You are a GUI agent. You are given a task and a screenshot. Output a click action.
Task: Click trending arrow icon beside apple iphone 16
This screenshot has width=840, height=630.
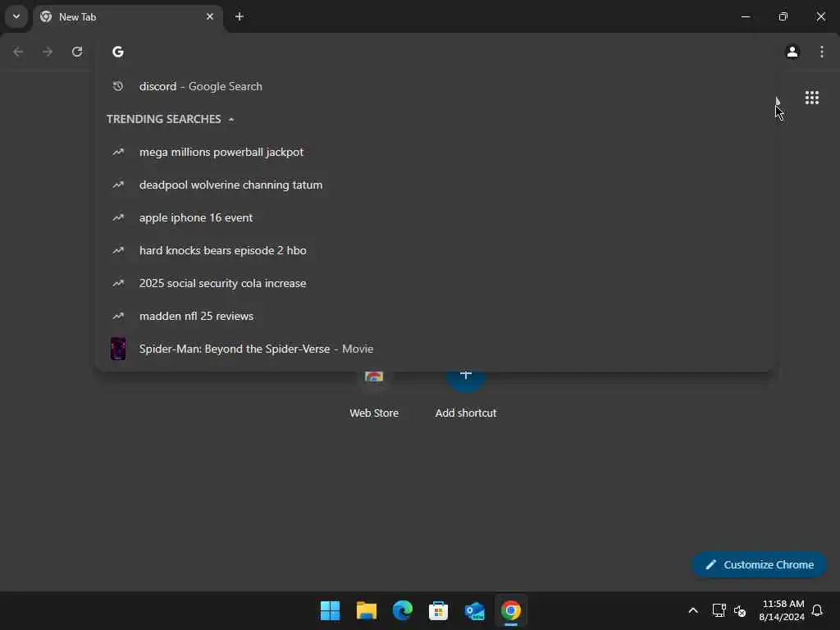click(118, 217)
